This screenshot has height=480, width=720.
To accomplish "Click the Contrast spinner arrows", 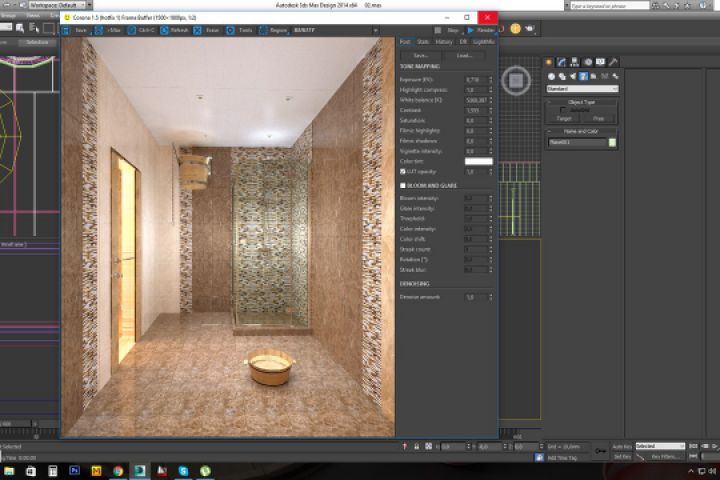I will click(490, 110).
